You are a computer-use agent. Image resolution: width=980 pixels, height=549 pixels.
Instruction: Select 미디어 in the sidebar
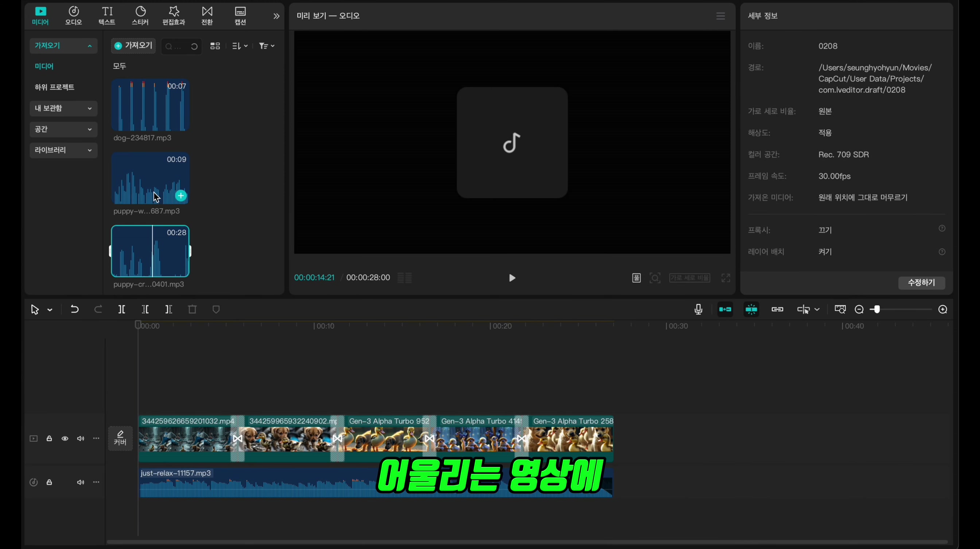click(44, 66)
